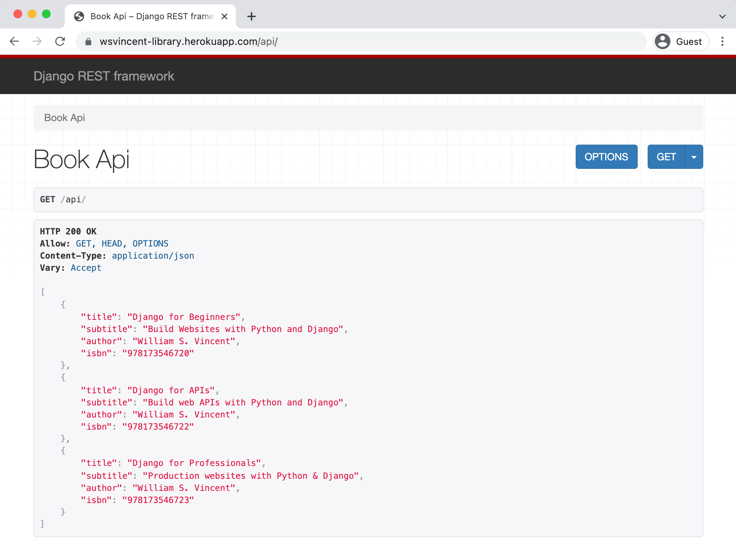Open the Chrome three-dot menu
This screenshot has height=560, width=736.
coord(722,41)
